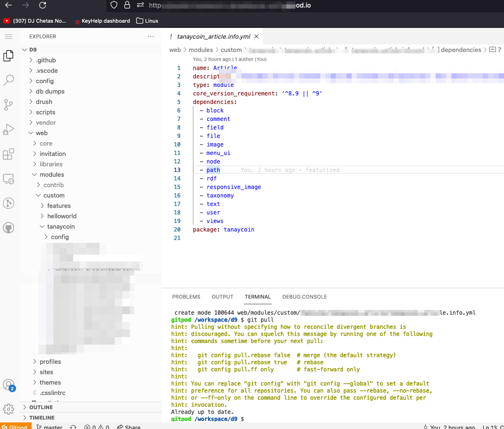Click the site permissions icon
This screenshot has height=429, width=504.
point(140,5)
